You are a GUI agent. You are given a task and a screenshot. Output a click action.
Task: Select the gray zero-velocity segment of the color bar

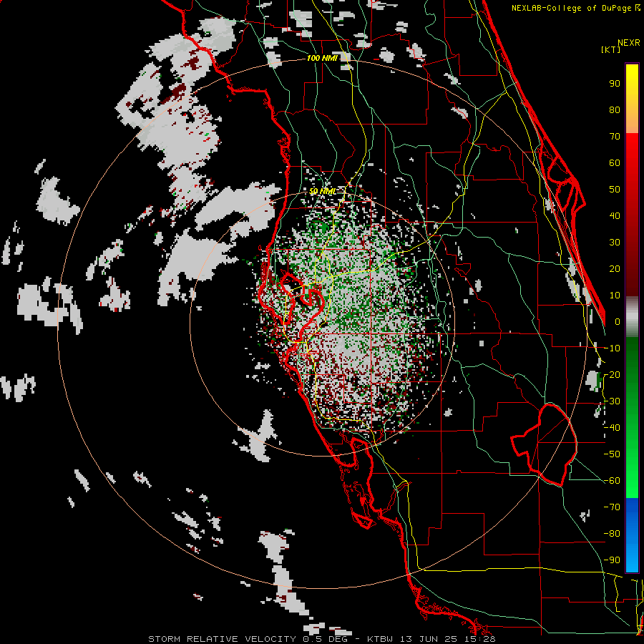(x=632, y=317)
